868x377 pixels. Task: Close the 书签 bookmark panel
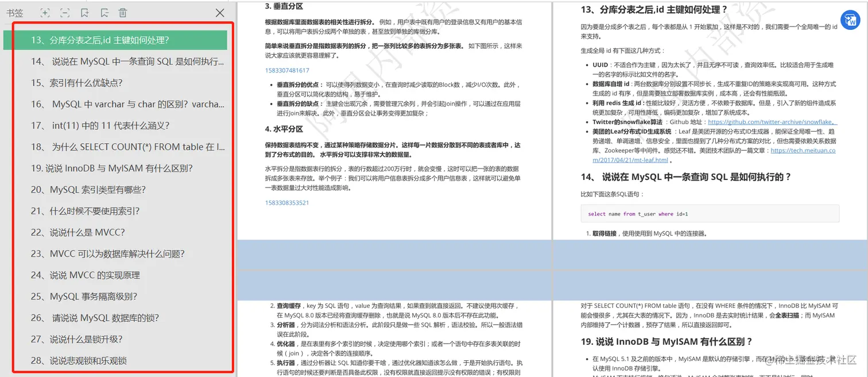[219, 13]
